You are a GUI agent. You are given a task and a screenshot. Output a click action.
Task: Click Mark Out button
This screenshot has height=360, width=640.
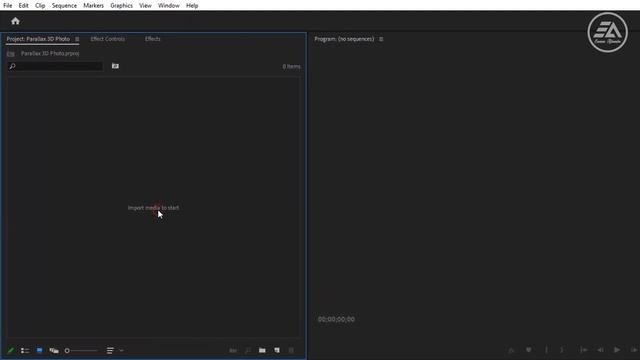click(562, 350)
